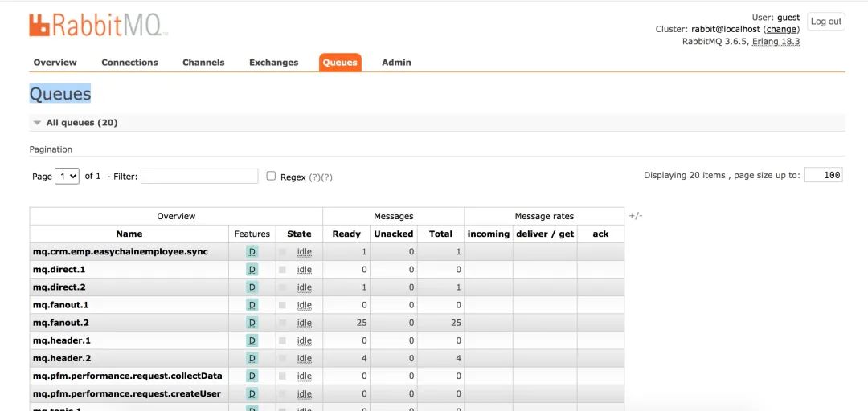Toggle table columns with the +/- control
Viewport: 868px width, 411px height.
(635, 216)
